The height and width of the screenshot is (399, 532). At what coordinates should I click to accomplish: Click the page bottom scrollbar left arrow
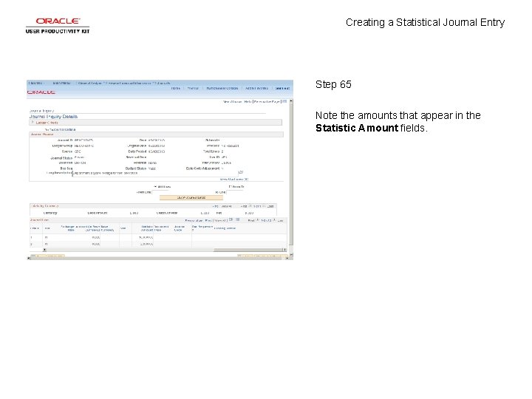(x=29, y=258)
